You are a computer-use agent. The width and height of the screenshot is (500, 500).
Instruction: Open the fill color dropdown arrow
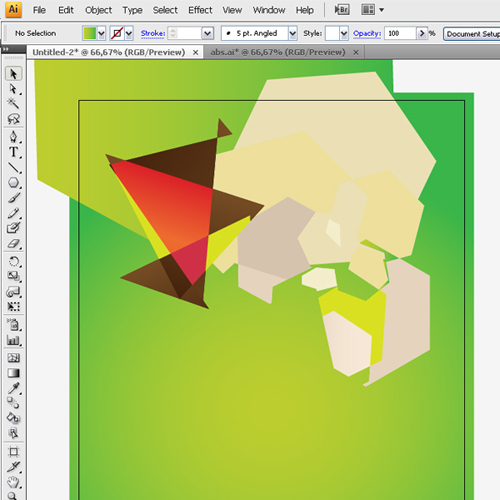[x=101, y=33]
